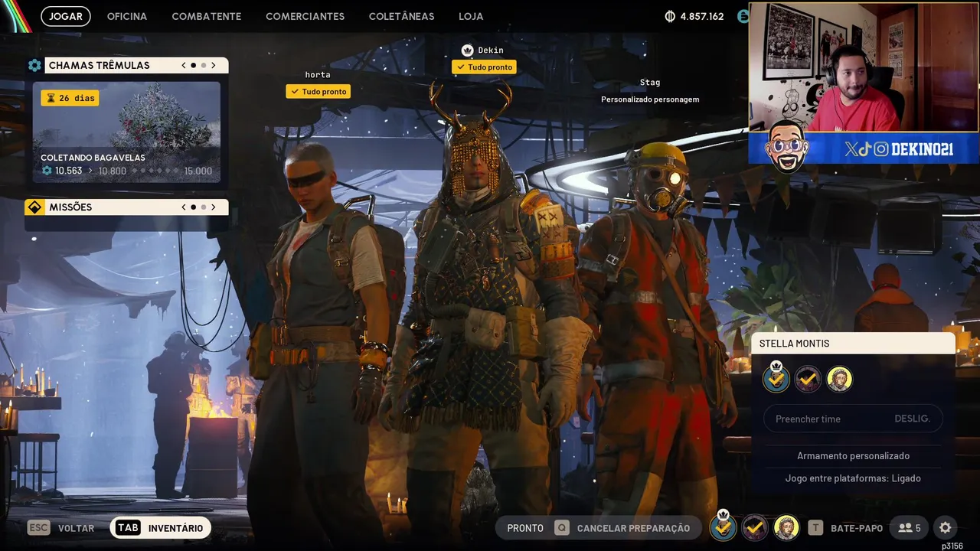Click the TikTok icon on stream overlay
Screen dimensions: 980x551
coord(865,149)
